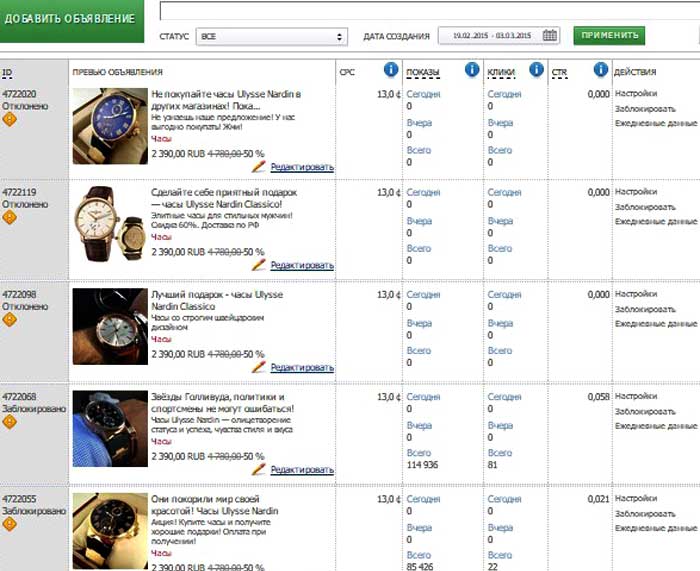Click blue watch thumbnail of ad 4722020
This screenshot has height=571, width=700.
(110, 126)
